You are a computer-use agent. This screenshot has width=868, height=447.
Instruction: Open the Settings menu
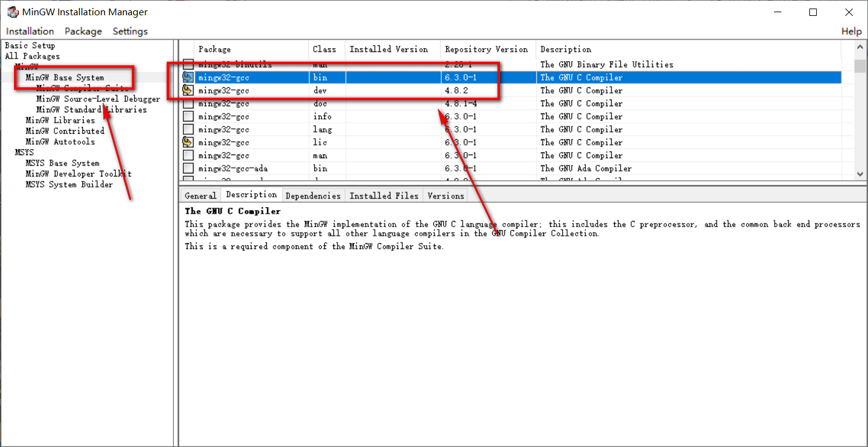[x=130, y=31]
